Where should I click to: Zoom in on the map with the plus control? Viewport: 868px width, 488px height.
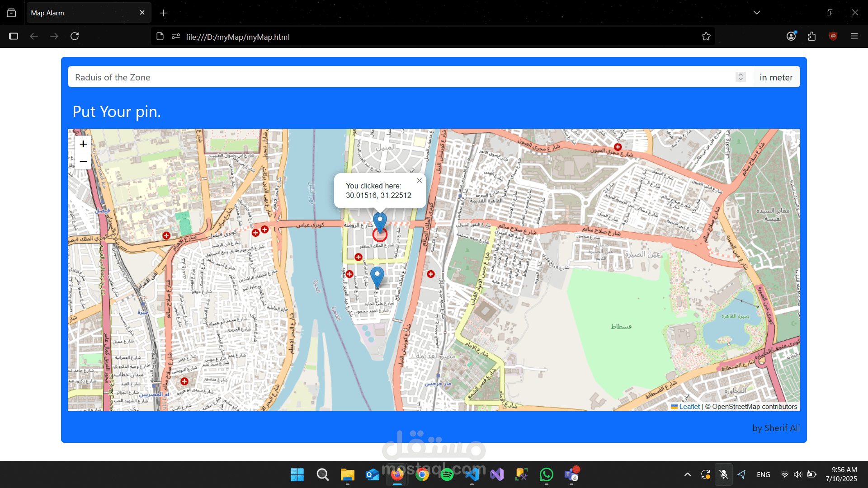coord(83,144)
